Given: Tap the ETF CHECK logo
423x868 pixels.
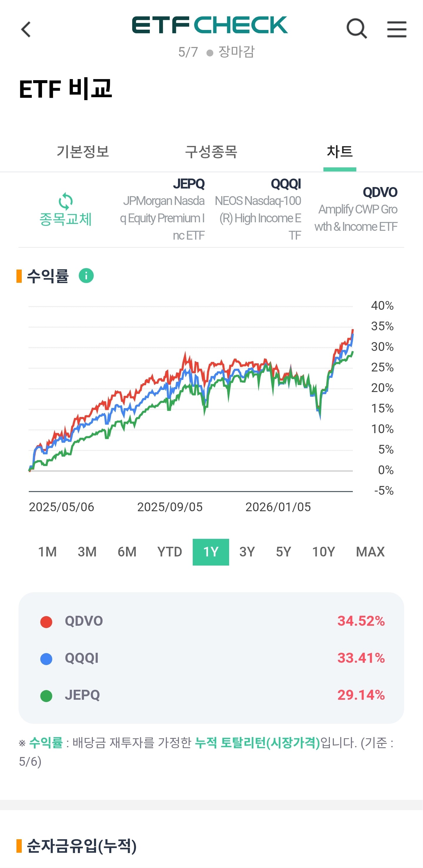Looking at the screenshot, I should click(210, 25).
